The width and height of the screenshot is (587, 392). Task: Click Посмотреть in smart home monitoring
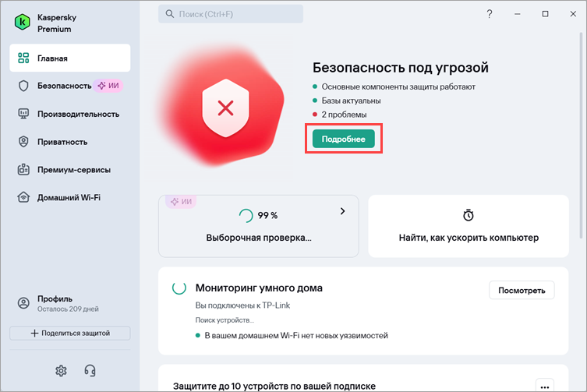tap(522, 291)
